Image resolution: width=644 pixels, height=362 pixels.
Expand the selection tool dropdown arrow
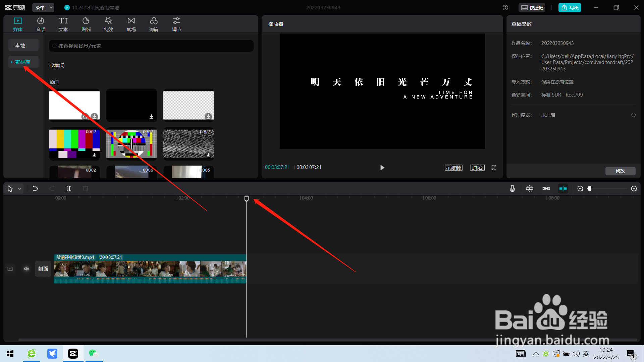tap(20, 189)
